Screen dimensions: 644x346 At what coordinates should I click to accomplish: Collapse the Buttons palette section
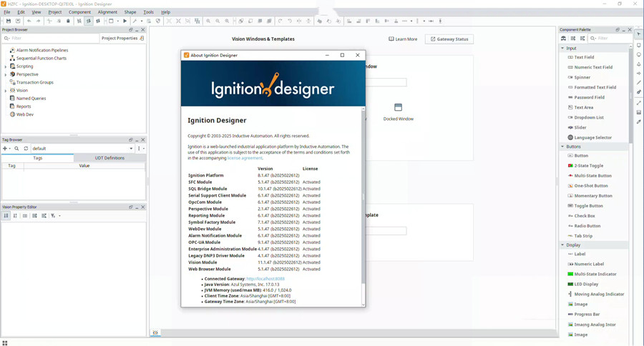562,147
